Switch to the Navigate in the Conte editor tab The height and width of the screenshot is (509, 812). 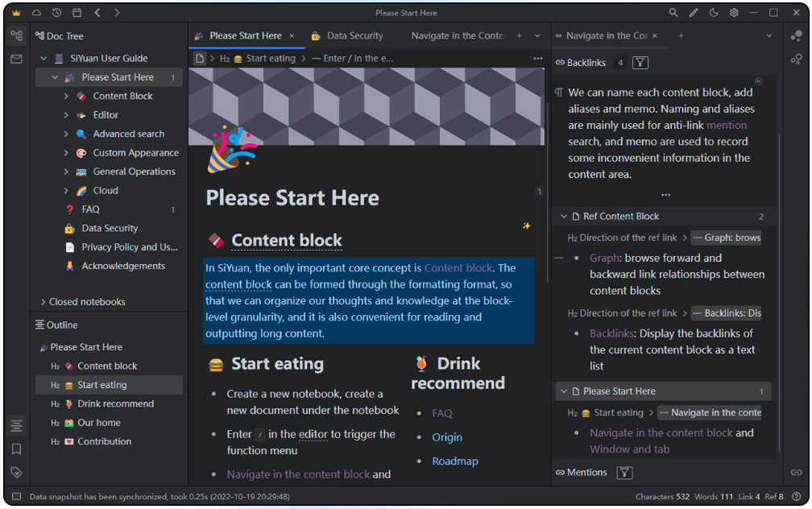point(457,35)
